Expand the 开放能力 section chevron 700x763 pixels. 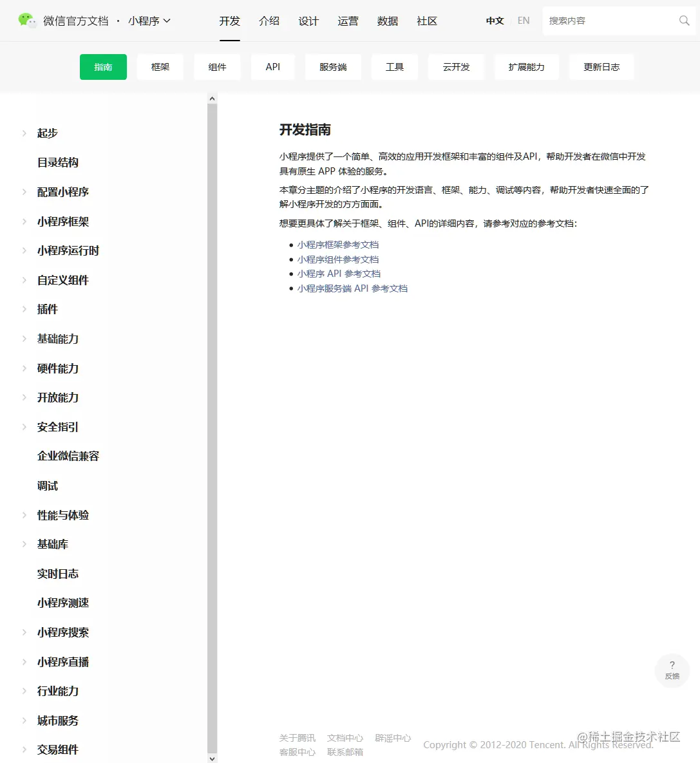tap(24, 397)
